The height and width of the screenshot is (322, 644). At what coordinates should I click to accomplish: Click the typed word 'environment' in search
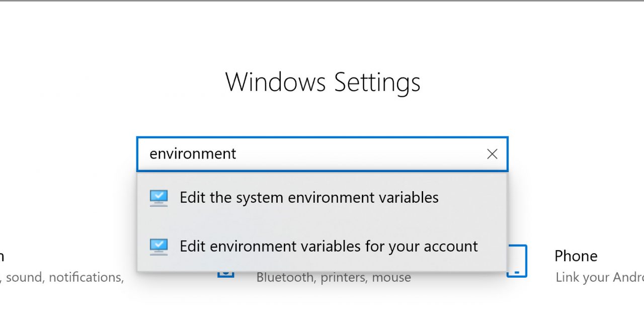pyautogui.click(x=193, y=154)
